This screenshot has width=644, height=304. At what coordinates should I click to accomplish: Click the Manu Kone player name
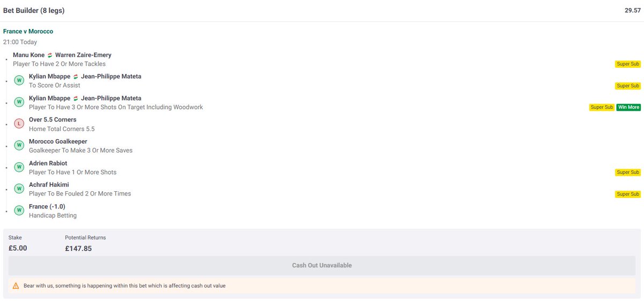click(28, 55)
